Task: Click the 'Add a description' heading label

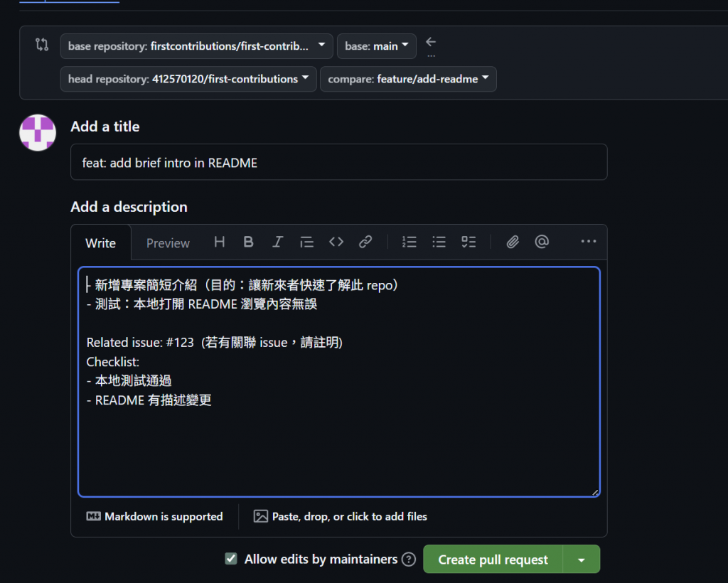Action: tap(129, 207)
